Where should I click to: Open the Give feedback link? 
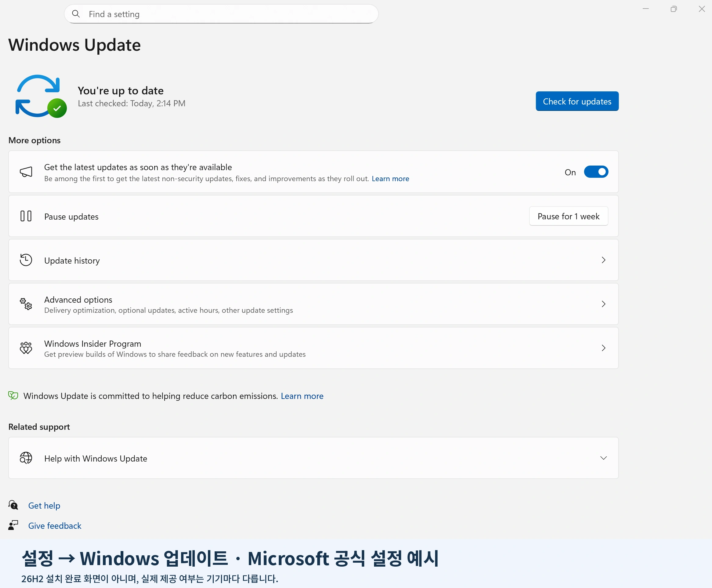tap(55, 526)
